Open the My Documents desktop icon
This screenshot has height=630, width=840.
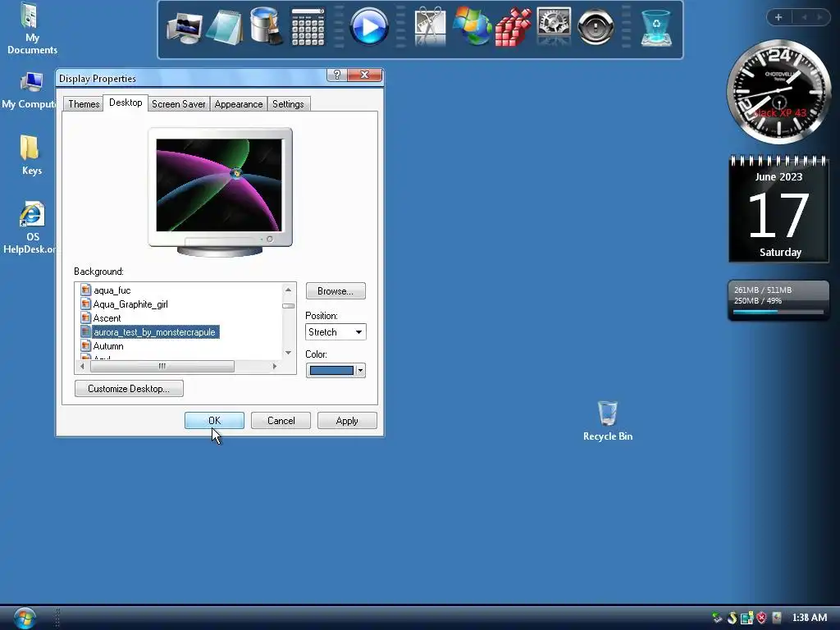[x=31, y=29]
